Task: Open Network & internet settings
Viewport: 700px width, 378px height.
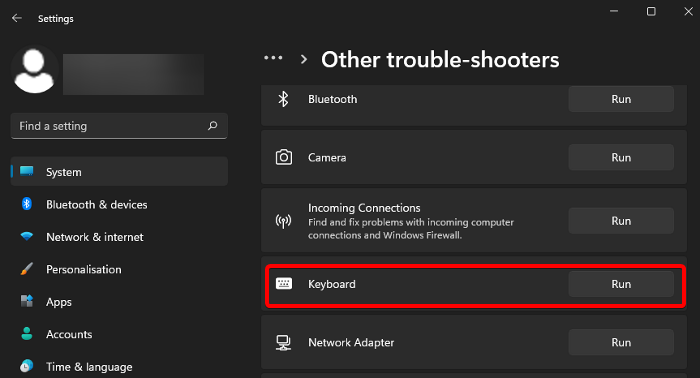Action: pos(119,237)
